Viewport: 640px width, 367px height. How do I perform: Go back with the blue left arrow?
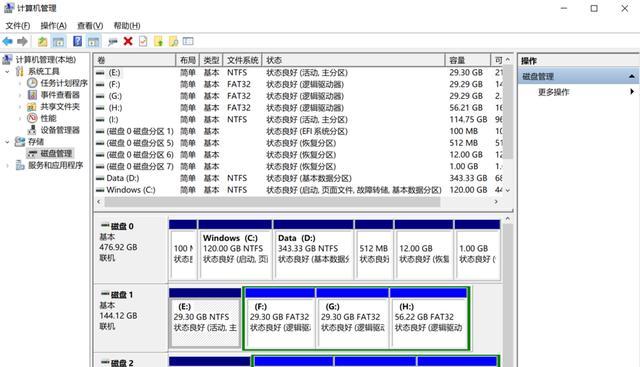(x=8, y=41)
